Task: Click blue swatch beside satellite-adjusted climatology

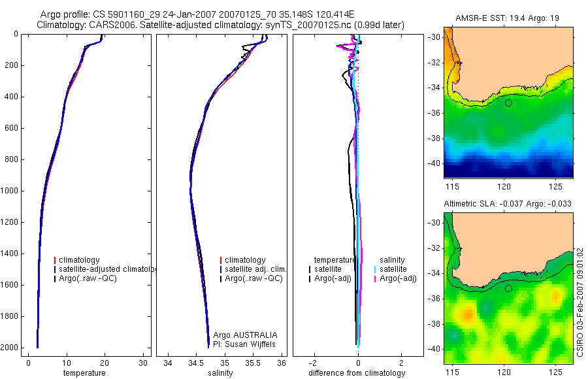Action: point(55,269)
